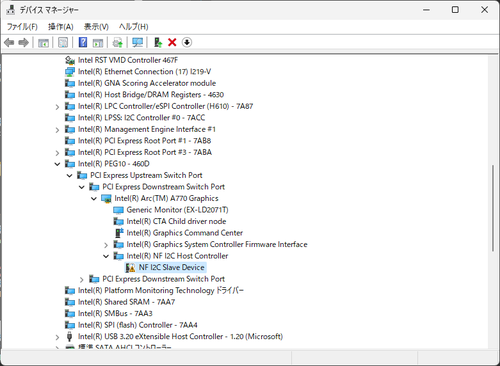Screen dimensions: 500x366
Task: Expand PCI Express Root Port #3 - 7ABA
Action: [57, 153]
